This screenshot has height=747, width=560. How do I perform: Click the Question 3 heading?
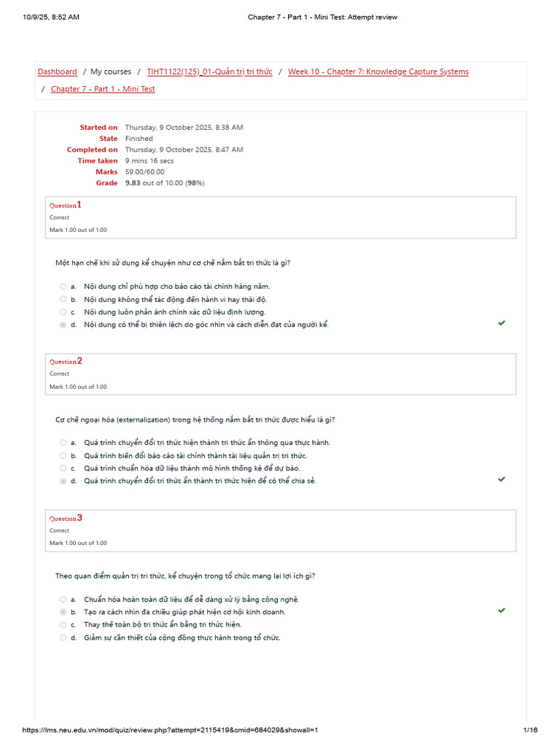[66, 518]
